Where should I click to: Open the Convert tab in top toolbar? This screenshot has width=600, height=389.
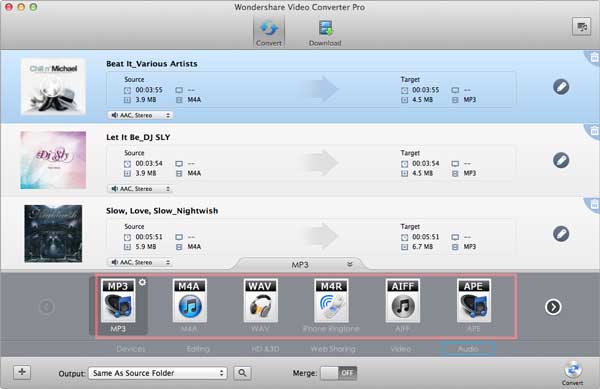point(269,33)
